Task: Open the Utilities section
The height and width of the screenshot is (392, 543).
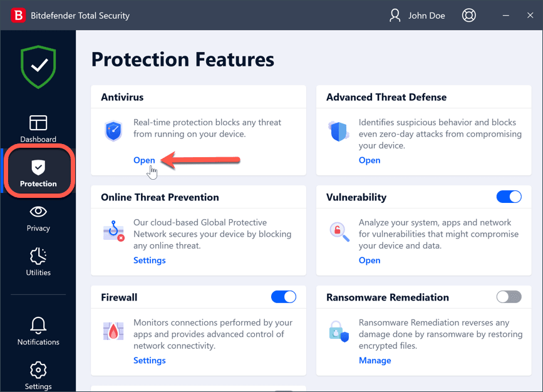Action: coord(38,262)
